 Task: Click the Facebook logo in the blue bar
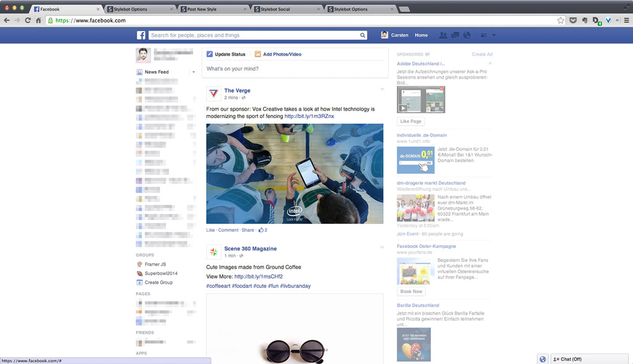tap(141, 35)
